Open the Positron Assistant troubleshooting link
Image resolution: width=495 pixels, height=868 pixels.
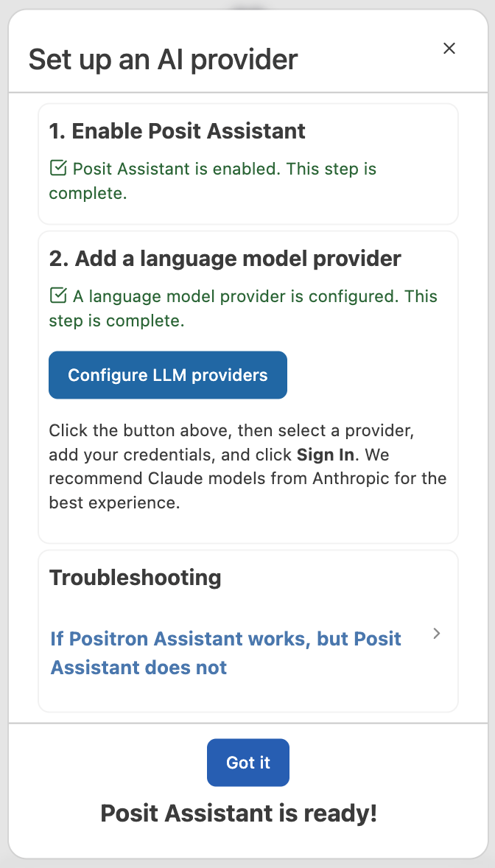(x=226, y=653)
